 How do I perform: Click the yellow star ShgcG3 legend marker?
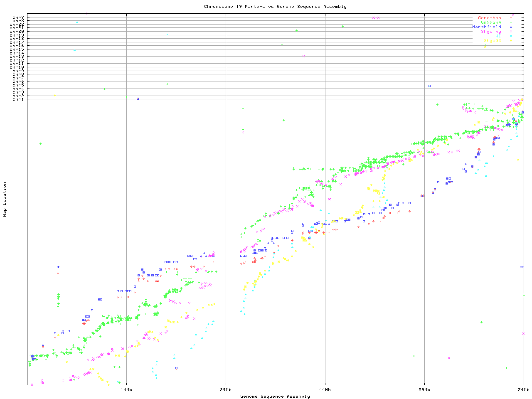coord(511,41)
